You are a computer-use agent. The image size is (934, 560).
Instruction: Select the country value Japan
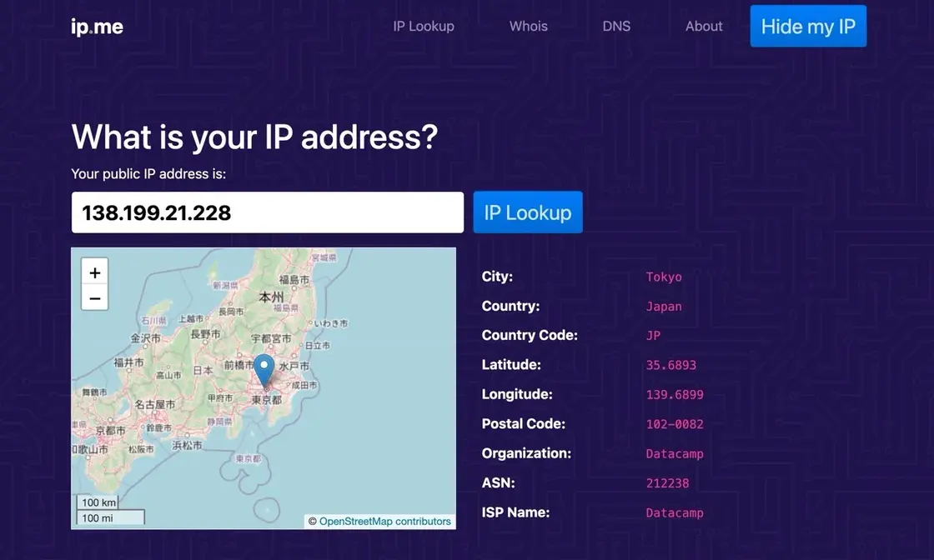(664, 307)
